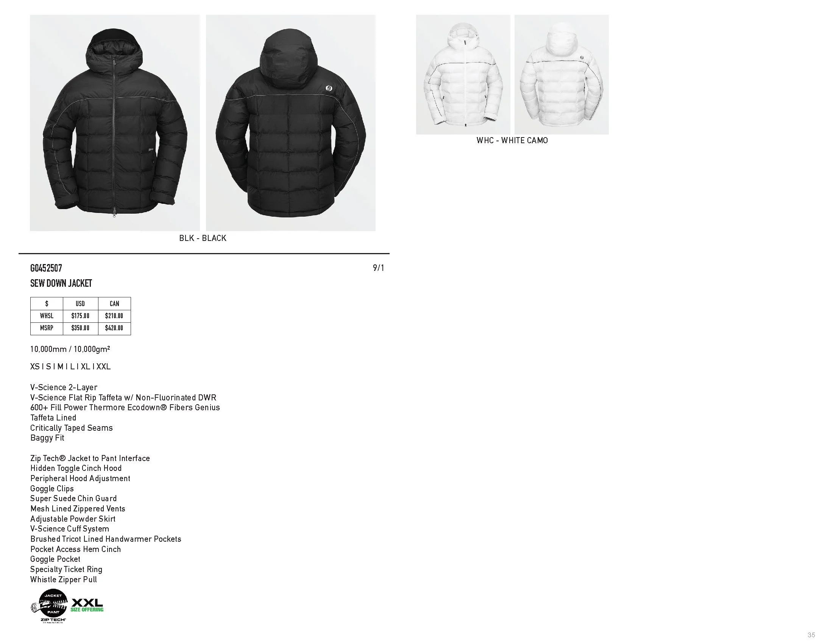The image size is (833, 644).
Task: Open the black jacket back view image
Action: (x=291, y=123)
